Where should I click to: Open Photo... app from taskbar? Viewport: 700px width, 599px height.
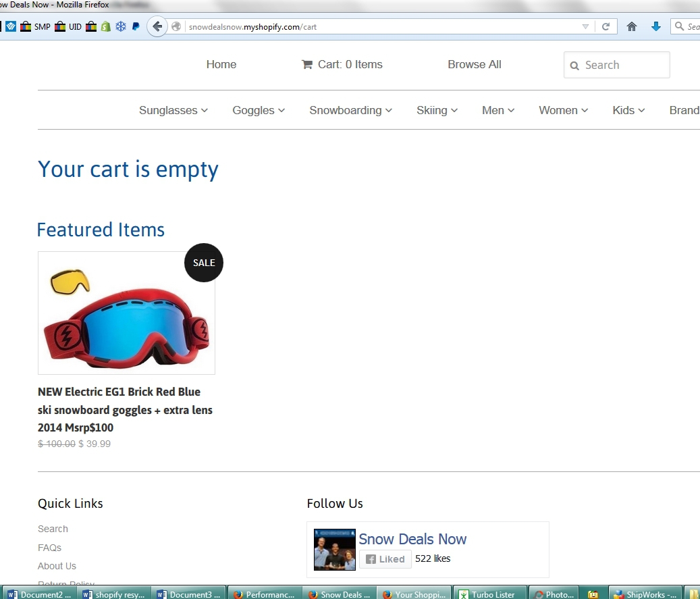click(554, 594)
